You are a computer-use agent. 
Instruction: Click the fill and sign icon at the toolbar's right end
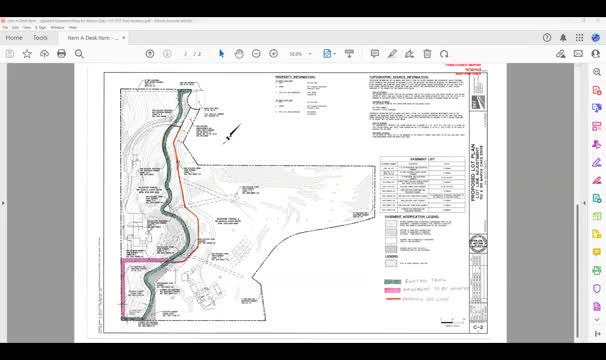(x=560, y=54)
